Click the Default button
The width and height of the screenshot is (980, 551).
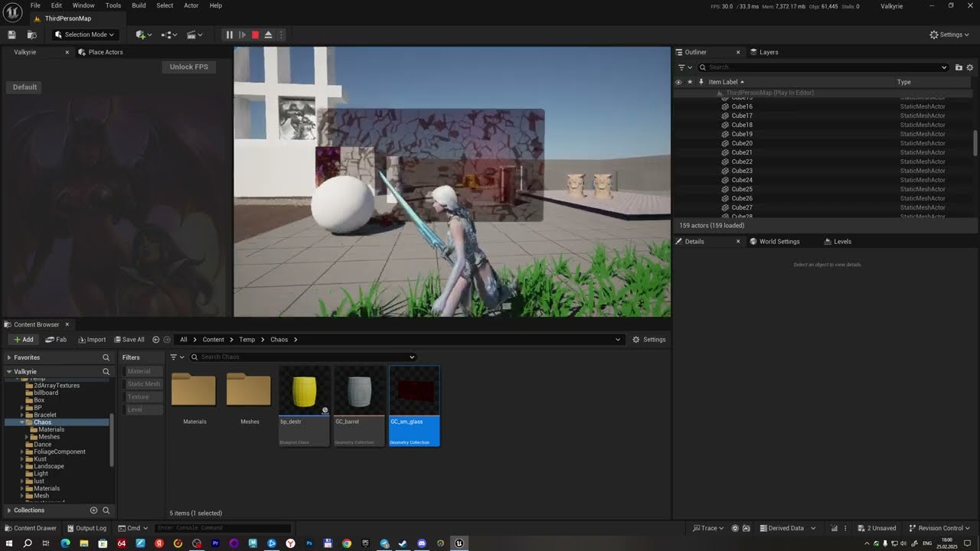tap(24, 87)
